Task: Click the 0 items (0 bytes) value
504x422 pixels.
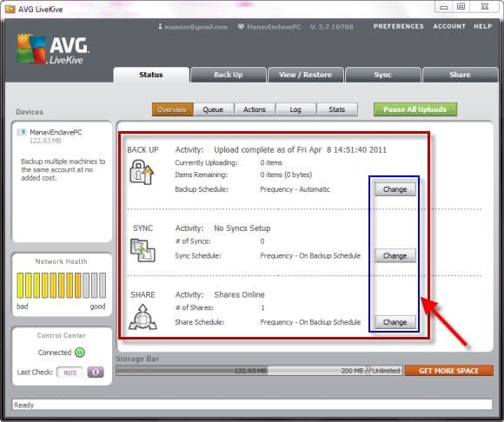Action: [x=286, y=175]
